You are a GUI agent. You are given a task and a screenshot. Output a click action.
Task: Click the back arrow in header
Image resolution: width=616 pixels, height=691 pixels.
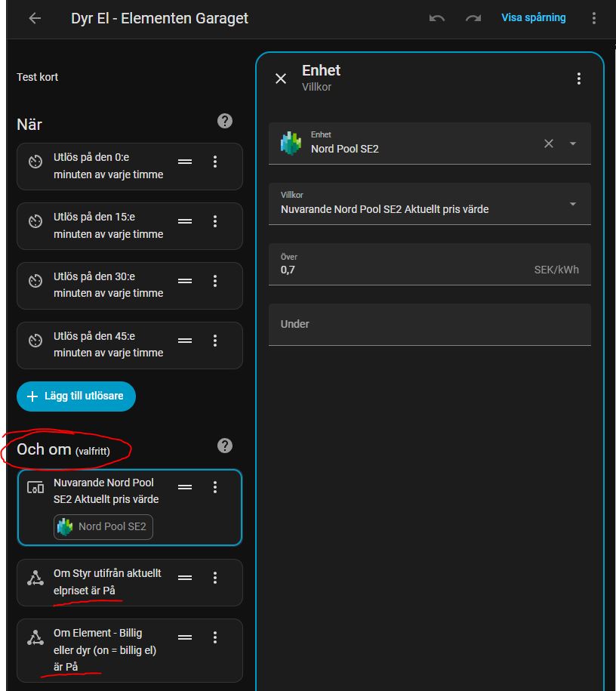click(35, 18)
